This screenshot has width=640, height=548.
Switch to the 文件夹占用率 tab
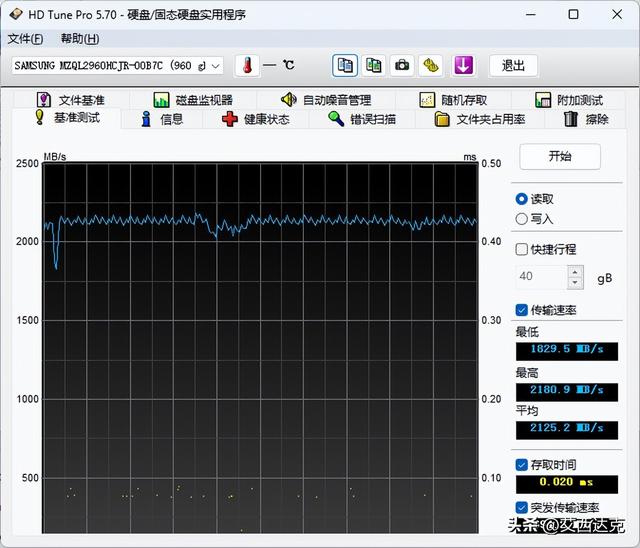click(x=480, y=119)
